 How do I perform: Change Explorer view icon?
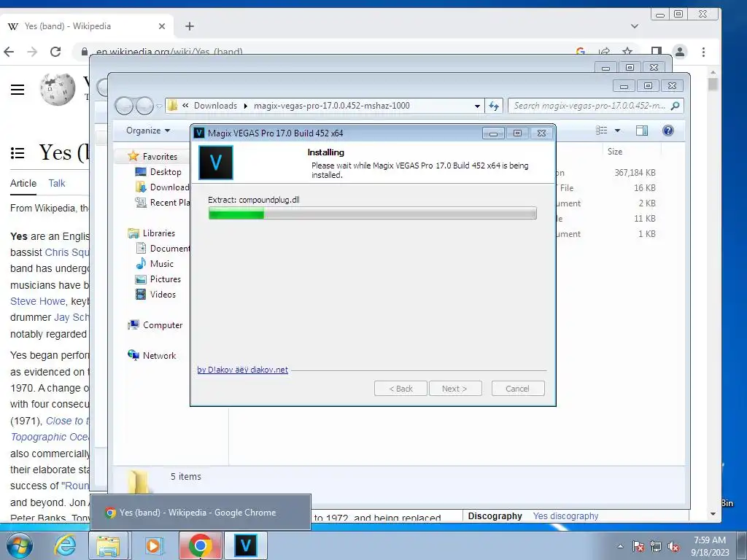(602, 131)
